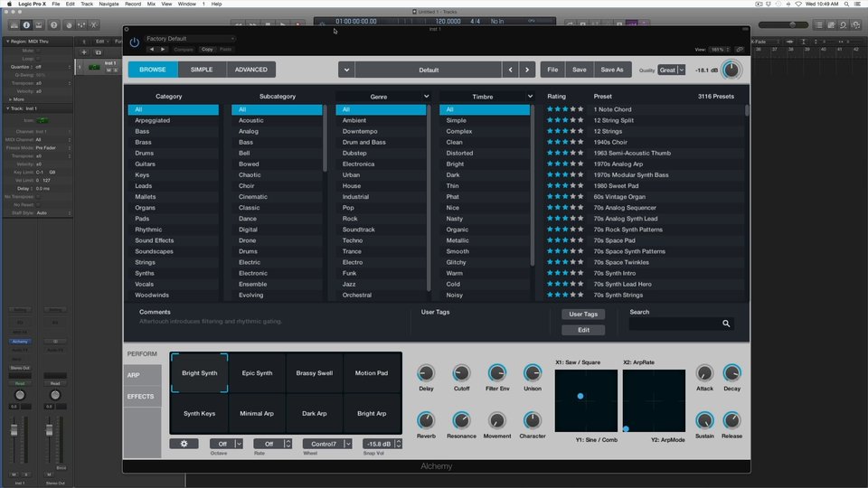Screen dimensions: 868x488
Task: Click the File button in Alchemy
Action: tap(552, 70)
